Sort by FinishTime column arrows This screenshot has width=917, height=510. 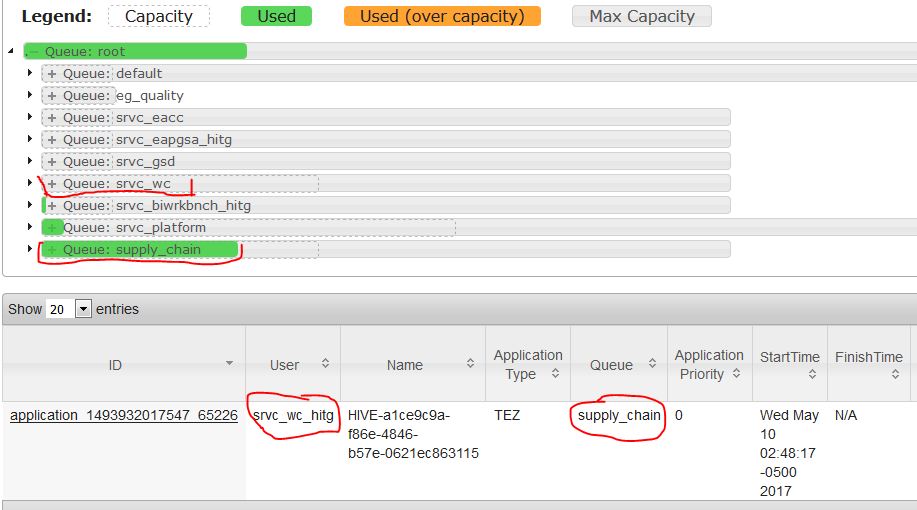pos(895,374)
